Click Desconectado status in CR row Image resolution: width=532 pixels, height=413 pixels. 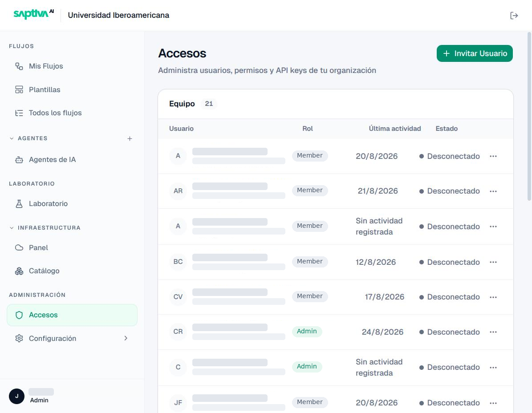pos(450,332)
